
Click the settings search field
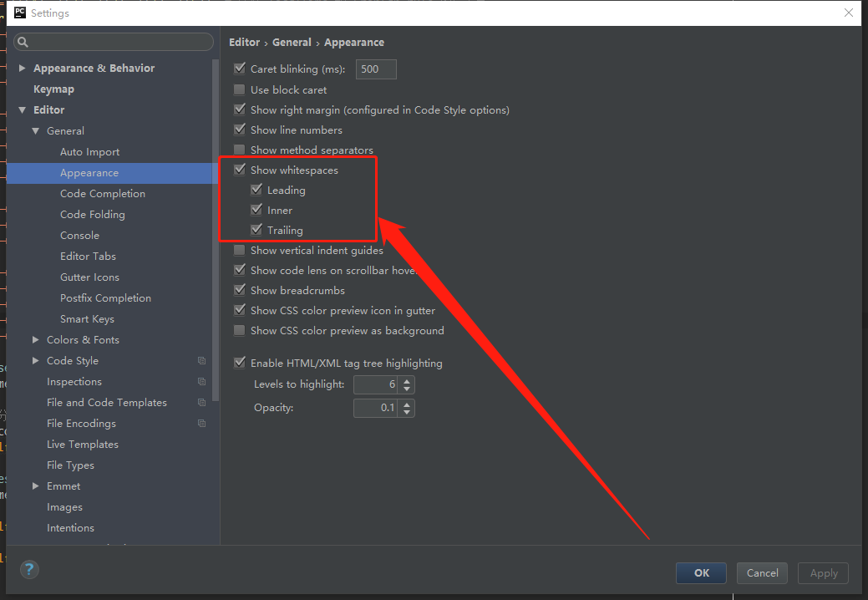[114, 42]
